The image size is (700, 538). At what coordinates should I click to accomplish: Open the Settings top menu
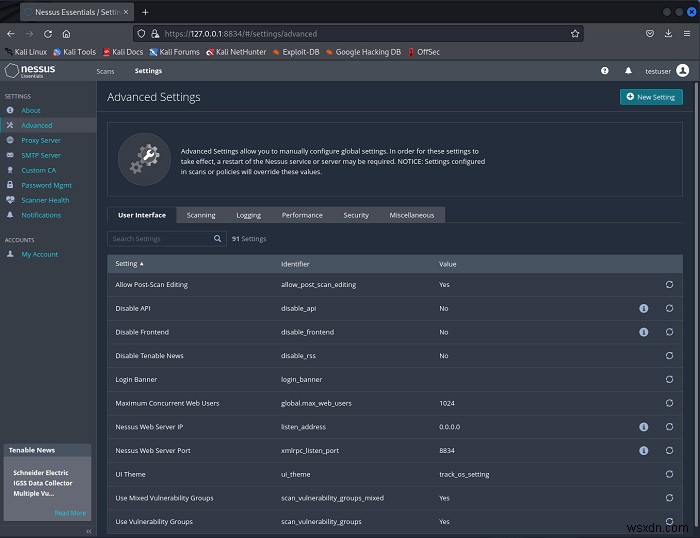[x=148, y=71]
